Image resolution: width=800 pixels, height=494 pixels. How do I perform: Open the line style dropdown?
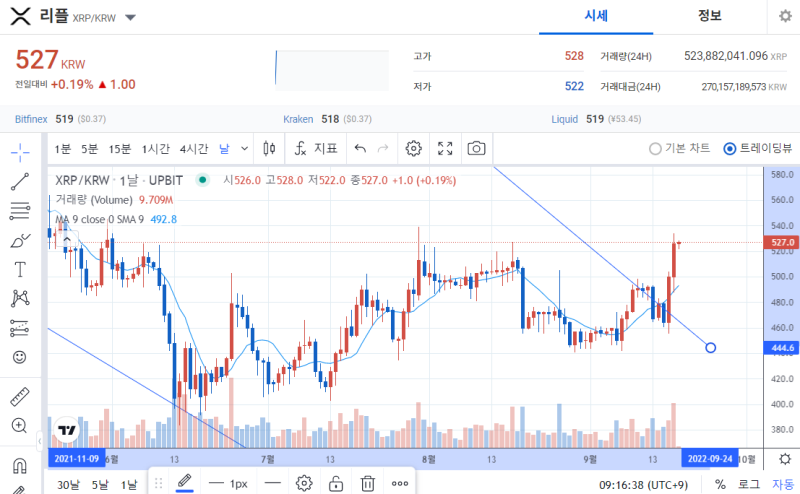pos(273,483)
